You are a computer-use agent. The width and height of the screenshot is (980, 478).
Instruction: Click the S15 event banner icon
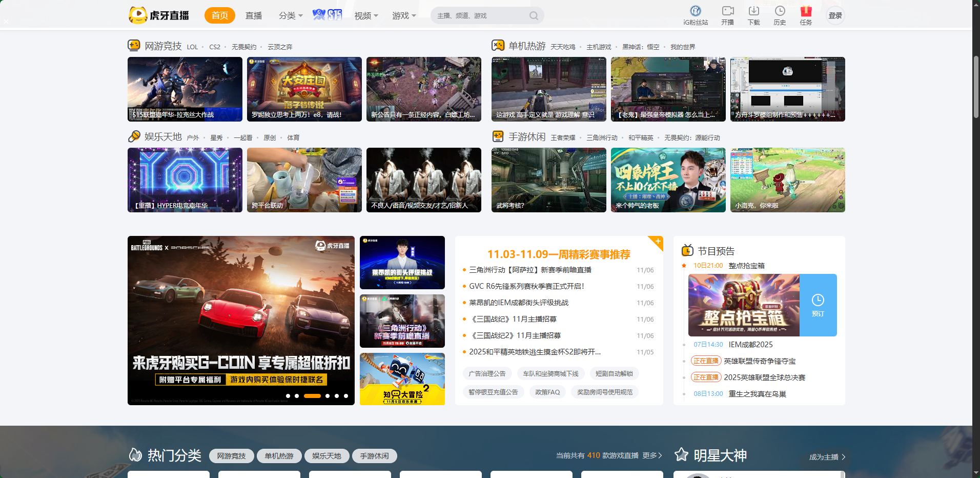click(327, 15)
